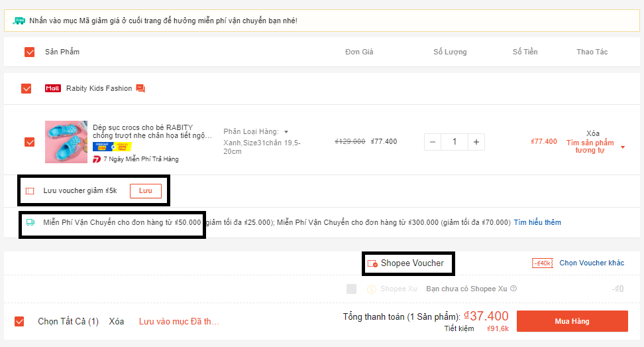
Task: Click the Shopee Xu coin icon
Action: pyautogui.click(x=371, y=289)
